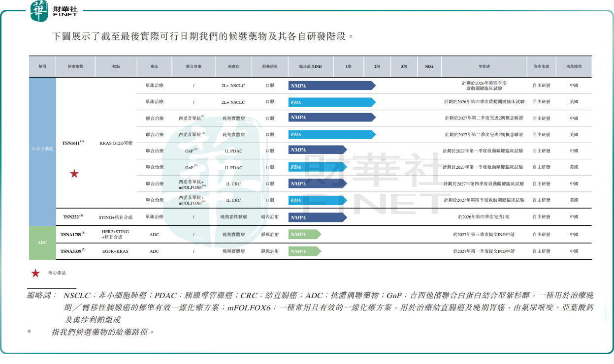Click the TSN222 candidate name
The width and height of the screenshot is (614, 364).
[x=73, y=216]
